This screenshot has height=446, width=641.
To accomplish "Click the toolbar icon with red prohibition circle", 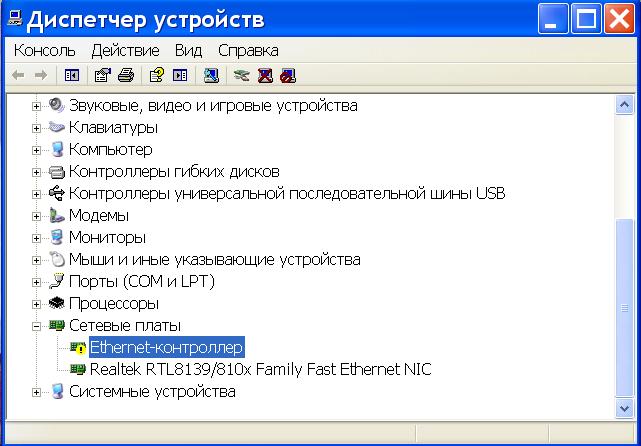I will pos(288,75).
